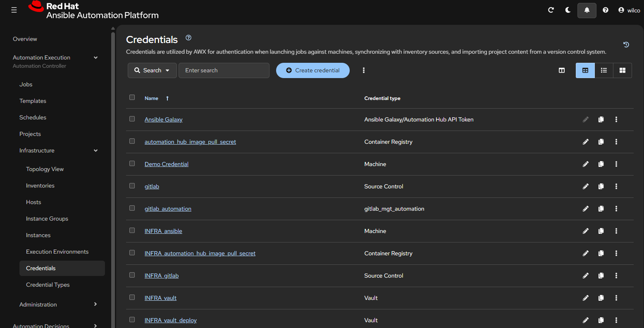Open the Search attribute dropdown
This screenshot has width=644, height=328.
pos(152,70)
